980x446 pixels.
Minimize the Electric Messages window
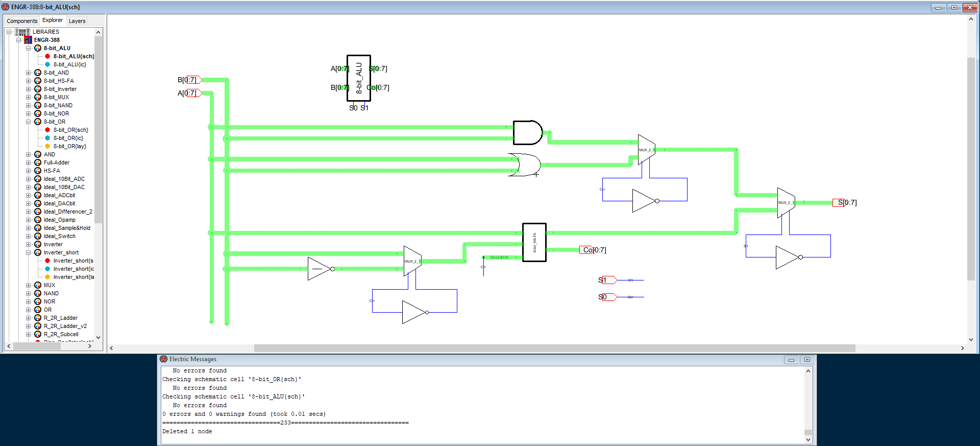coord(791,360)
